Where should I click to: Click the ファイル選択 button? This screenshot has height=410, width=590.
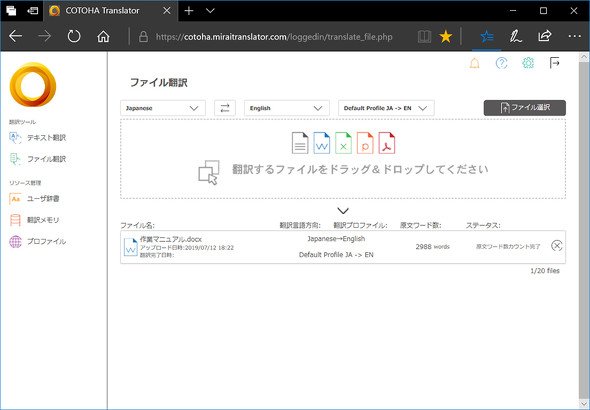[x=525, y=108]
